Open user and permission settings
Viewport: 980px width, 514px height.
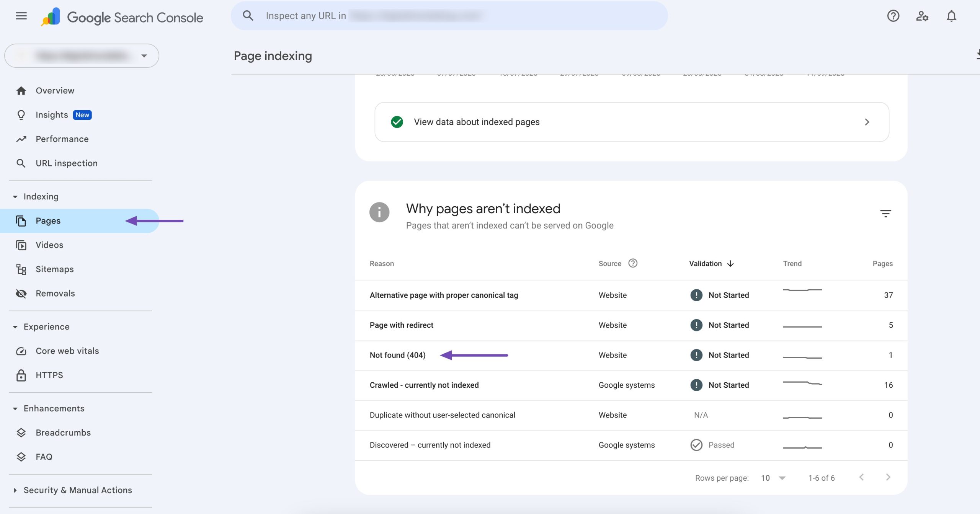pos(922,16)
